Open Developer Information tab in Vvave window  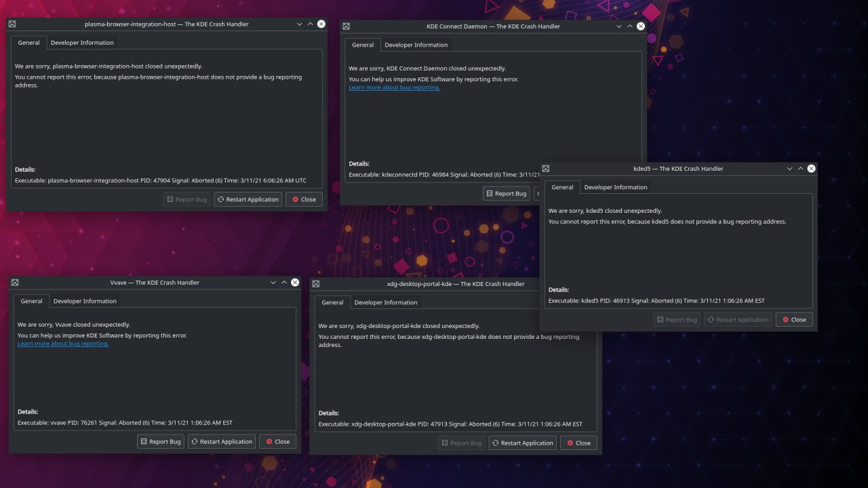pyautogui.click(x=85, y=301)
